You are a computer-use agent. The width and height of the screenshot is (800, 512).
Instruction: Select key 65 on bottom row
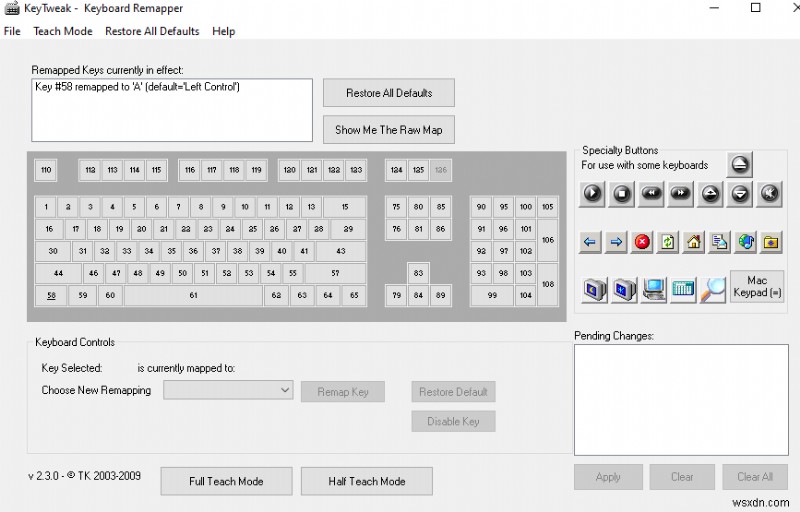tap(354, 295)
